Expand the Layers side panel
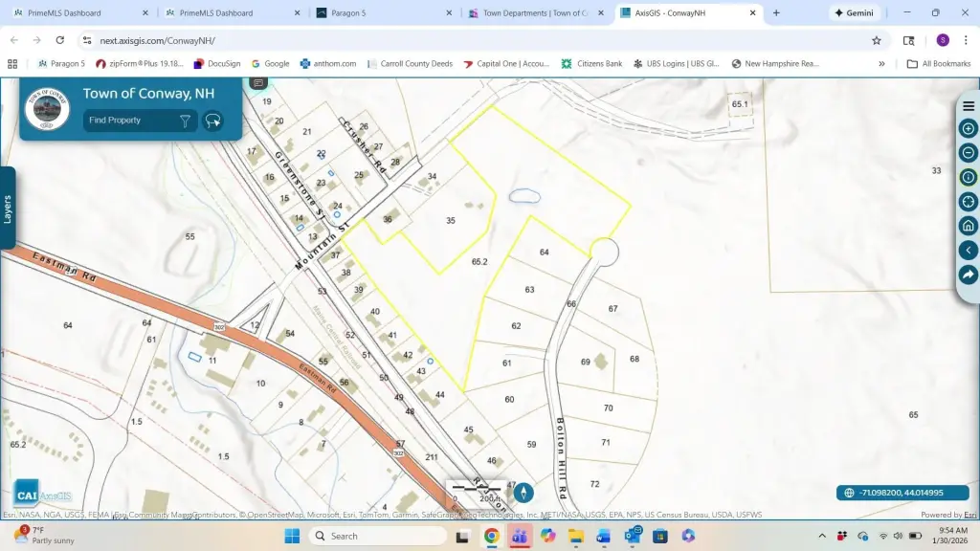980x551 pixels. [x=8, y=208]
